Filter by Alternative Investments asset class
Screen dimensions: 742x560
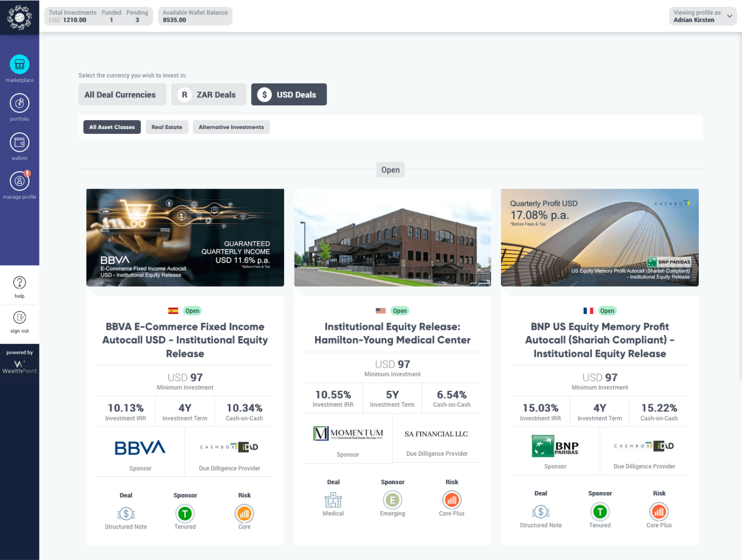(231, 127)
